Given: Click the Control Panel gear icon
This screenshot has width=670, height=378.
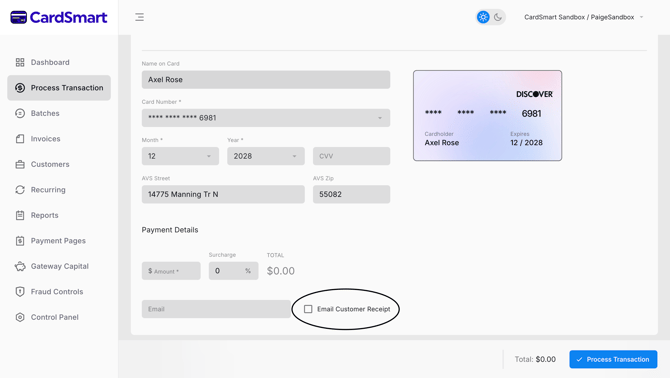Looking at the screenshot, I should pyautogui.click(x=20, y=317).
